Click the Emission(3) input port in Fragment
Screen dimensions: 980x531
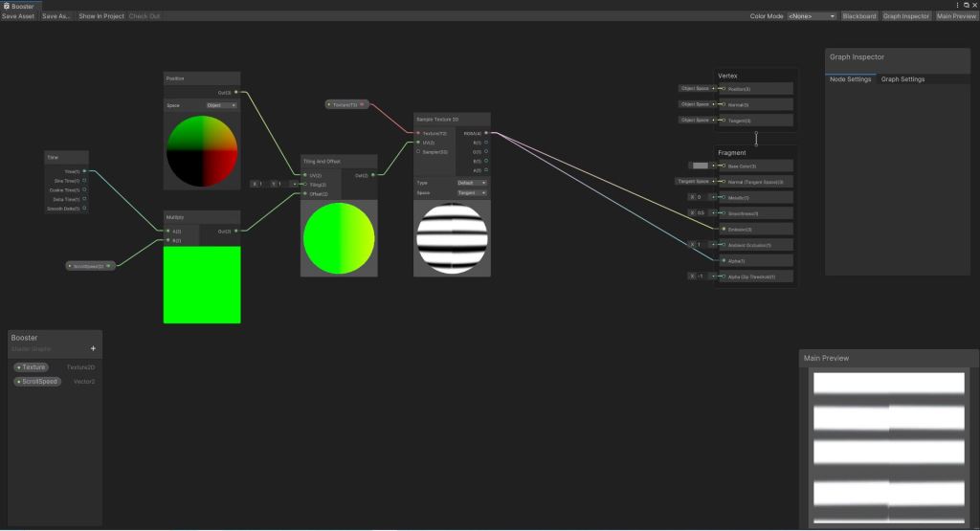(724, 230)
